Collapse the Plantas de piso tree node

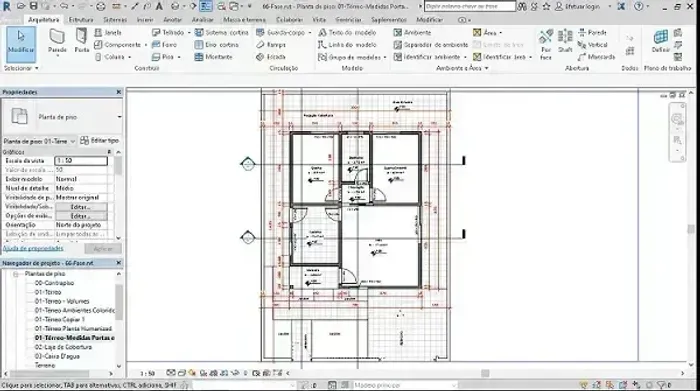[16, 274]
